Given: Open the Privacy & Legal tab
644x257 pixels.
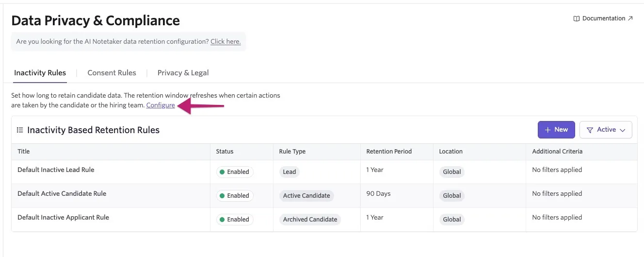Looking at the screenshot, I should click(x=183, y=73).
